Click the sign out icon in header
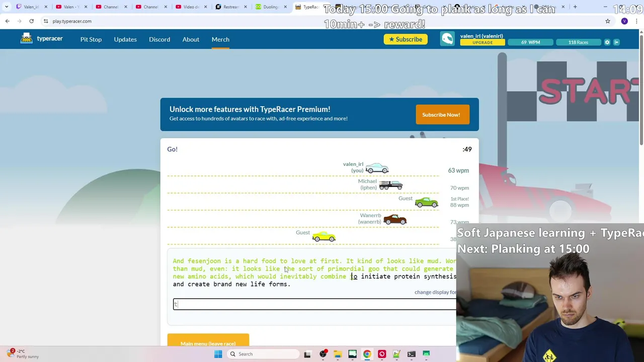The image size is (644, 362). [616, 42]
